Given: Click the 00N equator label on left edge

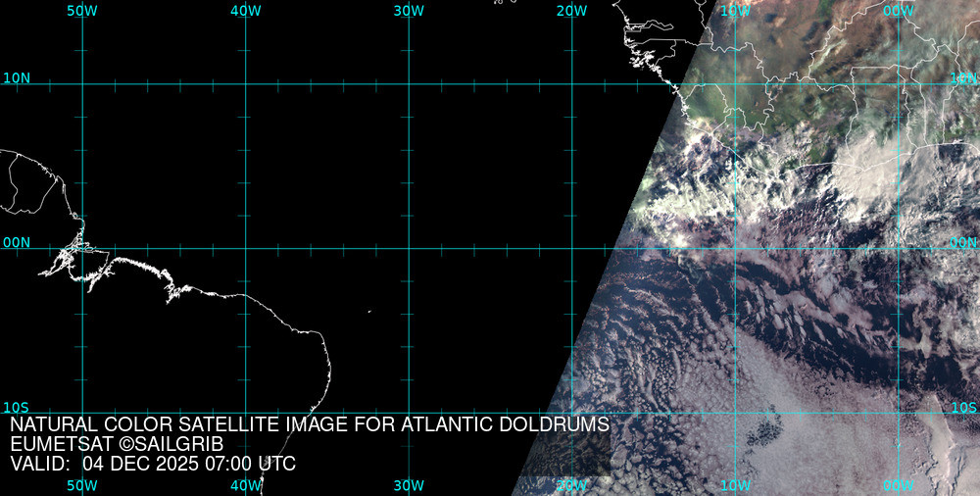Looking at the screenshot, I should pyautogui.click(x=17, y=242).
